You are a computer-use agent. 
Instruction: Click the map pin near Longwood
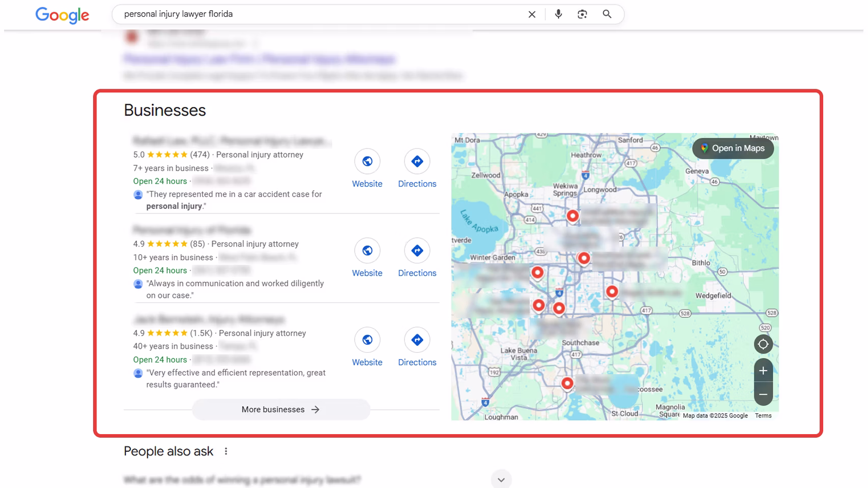click(x=572, y=216)
